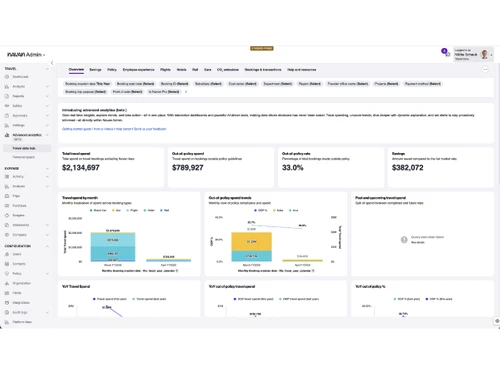
Task: Click the Organization sidebar icon
Action: pyautogui.click(x=7, y=283)
